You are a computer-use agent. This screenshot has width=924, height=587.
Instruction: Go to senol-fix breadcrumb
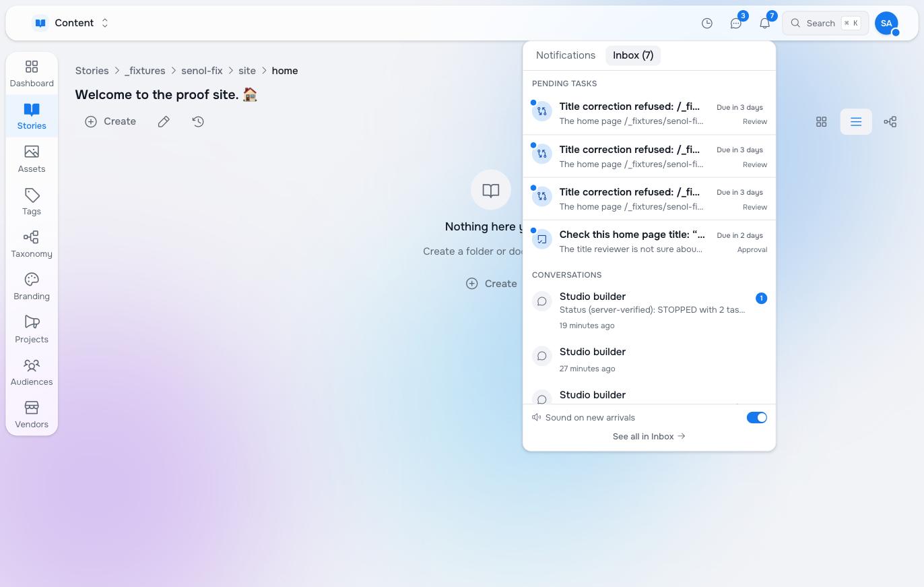202,71
